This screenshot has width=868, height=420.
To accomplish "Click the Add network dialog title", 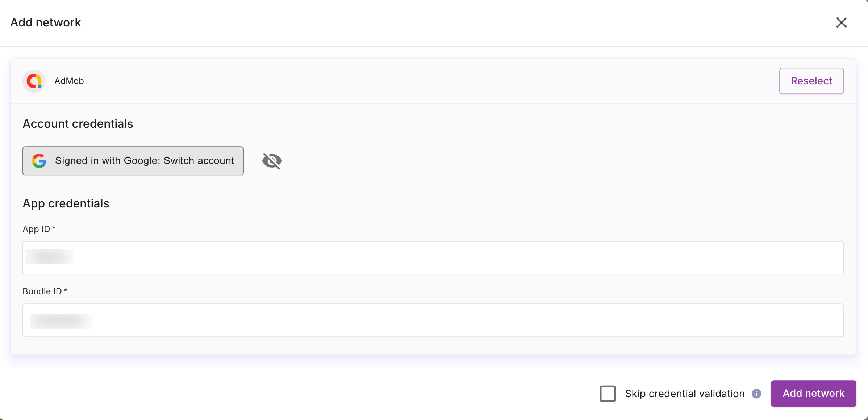I will 46,22.
